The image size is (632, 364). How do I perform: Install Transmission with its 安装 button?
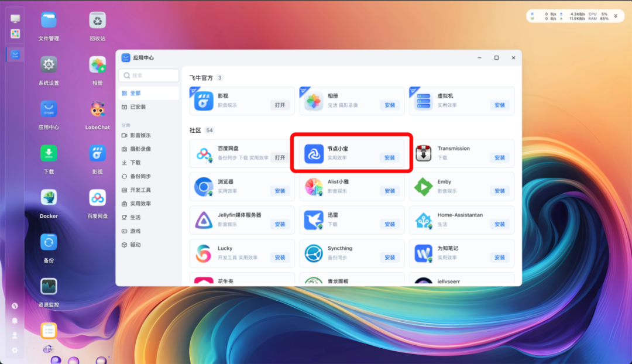tap(500, 157)
